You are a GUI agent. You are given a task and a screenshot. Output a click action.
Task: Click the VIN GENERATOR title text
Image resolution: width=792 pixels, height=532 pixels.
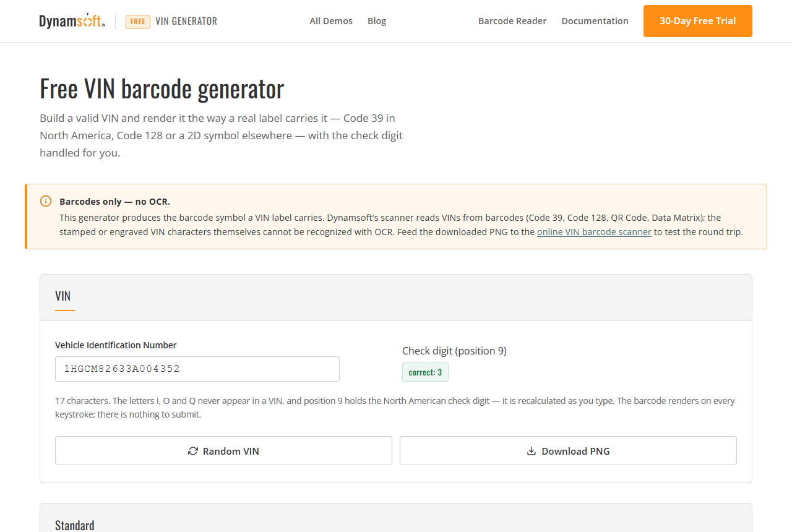pyautogui.click(x=186, y=21)
